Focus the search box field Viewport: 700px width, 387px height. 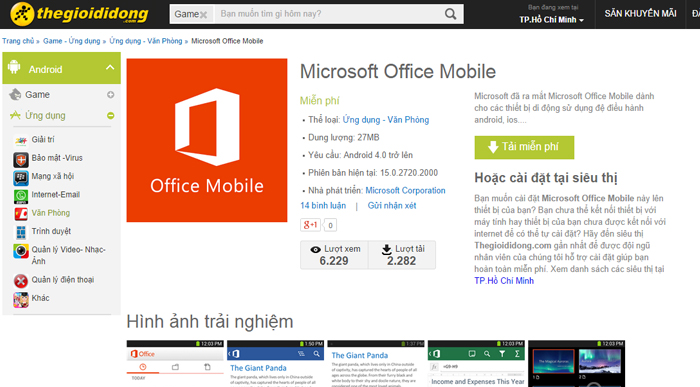point(329,14)
